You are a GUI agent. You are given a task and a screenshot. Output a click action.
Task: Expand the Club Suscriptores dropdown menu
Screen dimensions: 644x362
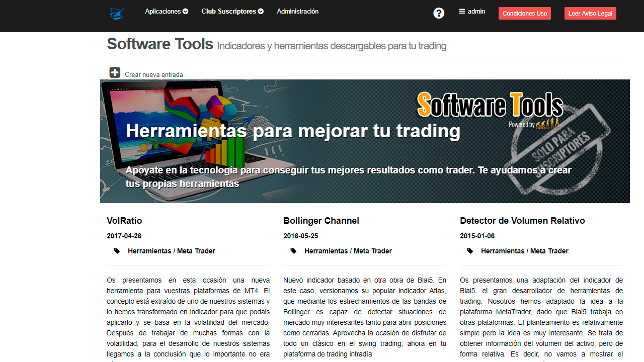232,11
